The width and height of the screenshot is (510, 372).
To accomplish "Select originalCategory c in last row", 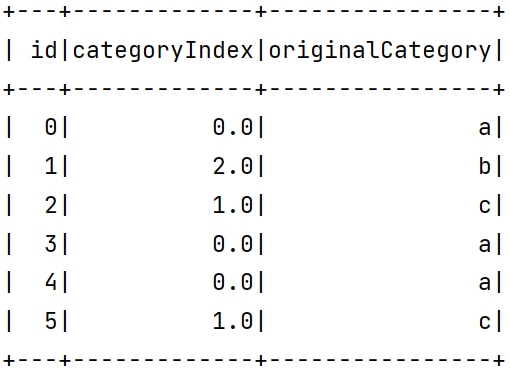I will click(x=485, y=322).
